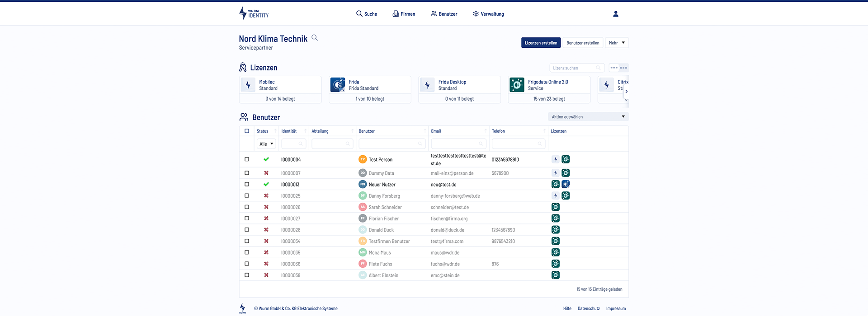Image resolution: width=868 pixels, height=316 pixels.
Task: Click Test Person's orange avatar icon
Action: point(363,159)
